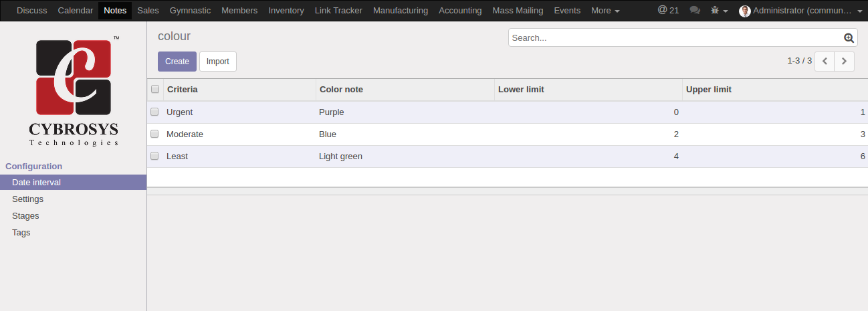Viewport: 868px width, 311px height.
Task: Click the Cybrosys Technologies logo
Action: 74,91
